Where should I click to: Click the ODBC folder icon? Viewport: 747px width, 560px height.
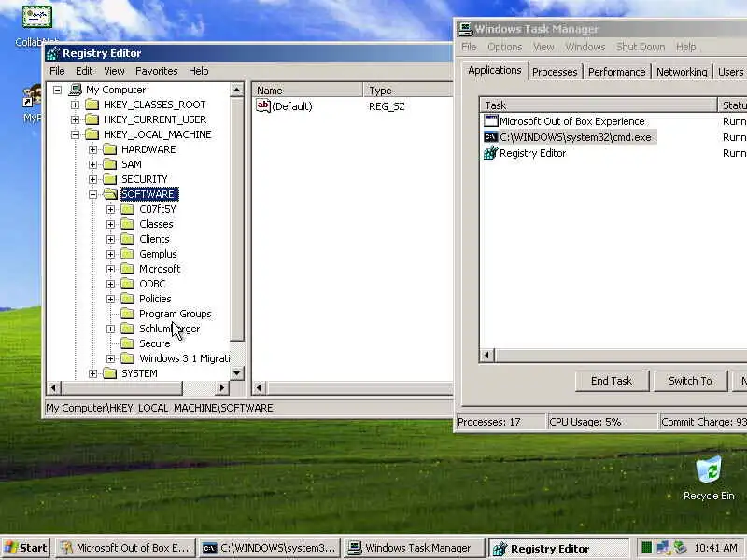tap(128, 284)
